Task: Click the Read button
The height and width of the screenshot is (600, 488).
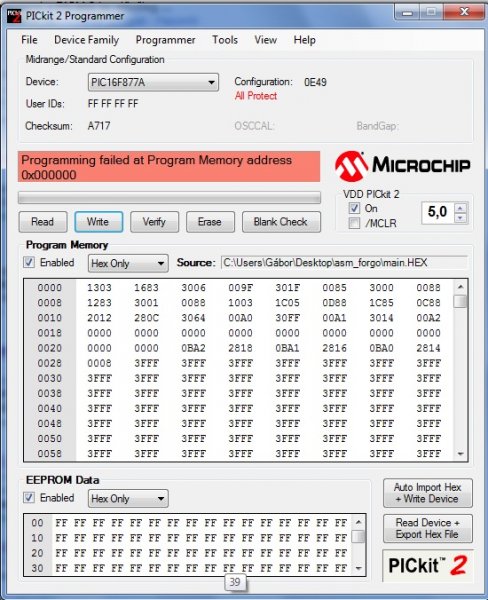Action: (43, 222)
